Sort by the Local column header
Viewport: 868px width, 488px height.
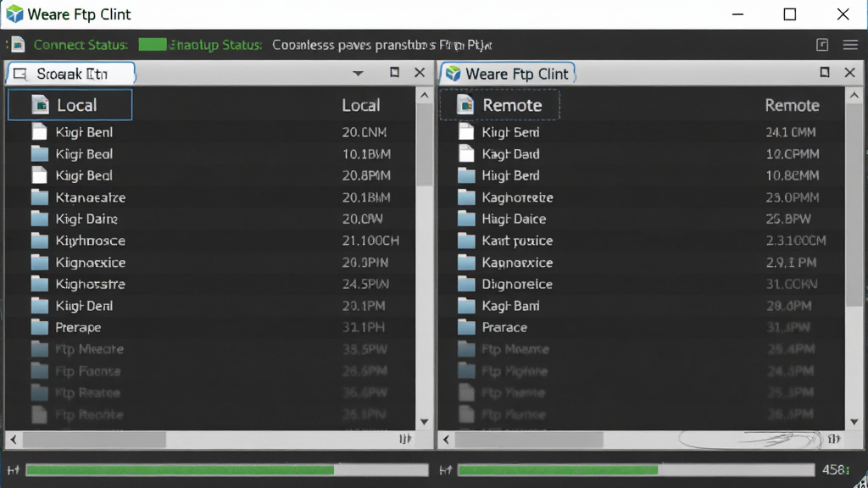[361, 105]
